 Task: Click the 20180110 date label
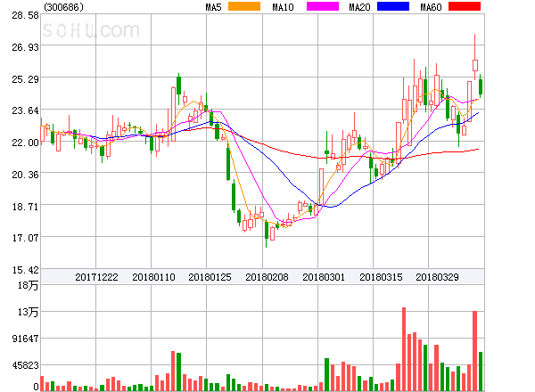[x=153, y=277]
